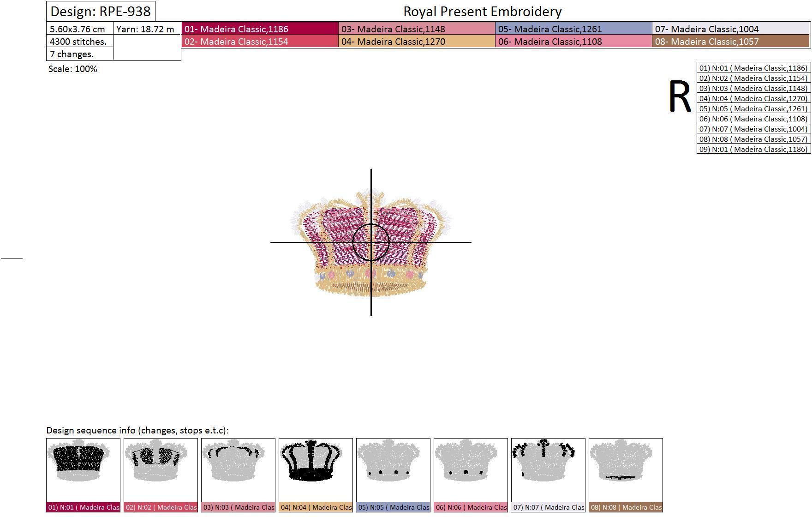The width and height of the screenshot is (812, 517).
Task: Click thumbnail label 08) N:08 ( Madeira Clas
Action: point(626,507)
